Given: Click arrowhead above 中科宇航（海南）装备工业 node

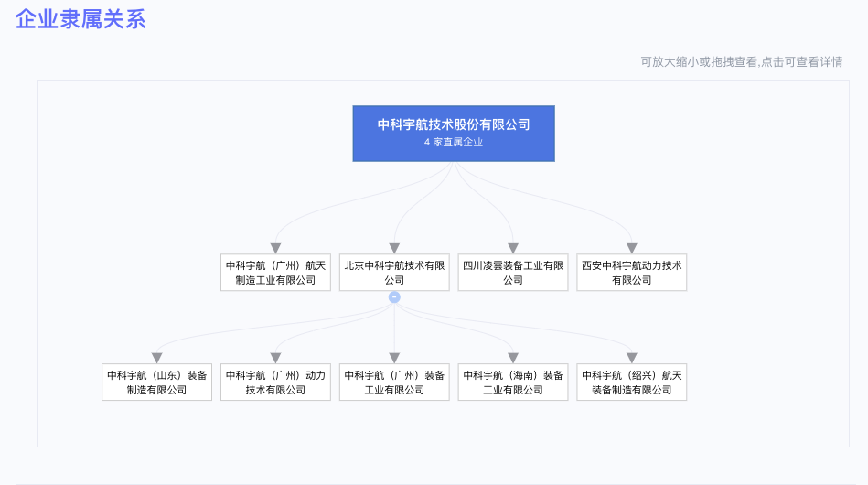Looking at the screenshot, I should [513, 358].
